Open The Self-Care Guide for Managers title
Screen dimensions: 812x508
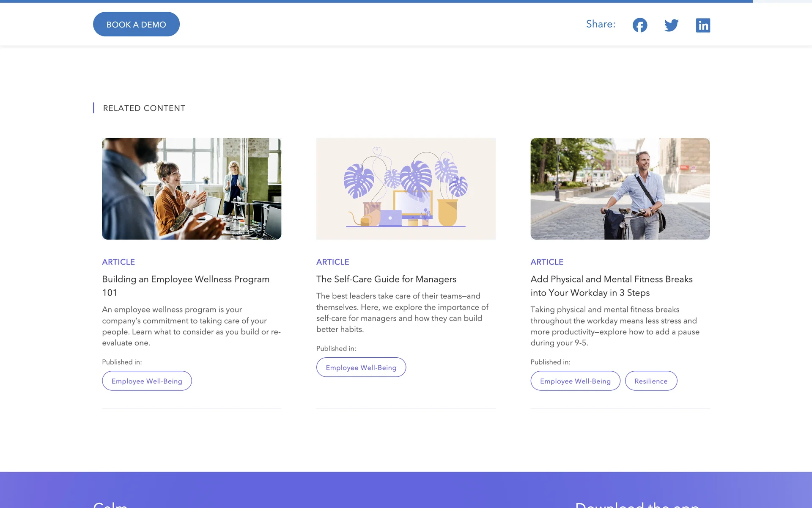pyautogui.click(x=386, y=279)
